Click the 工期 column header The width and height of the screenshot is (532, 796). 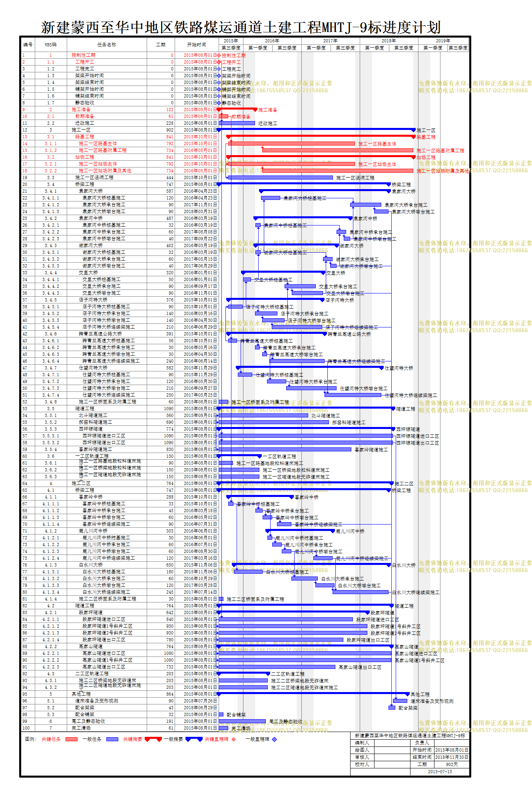point(161,45)
